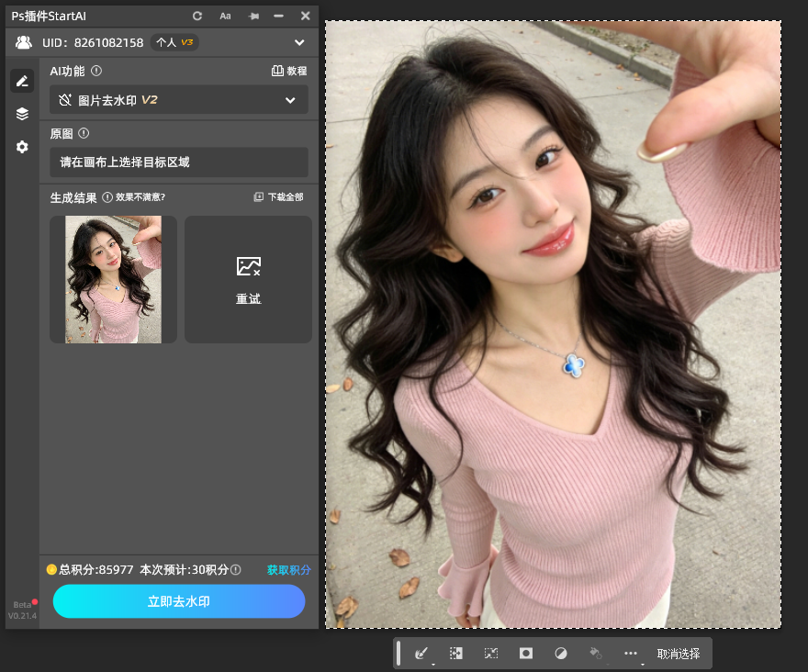Click the mask-from-selection icon in bottom bar
Screen dimensions: 808x672
pos(526,653)
